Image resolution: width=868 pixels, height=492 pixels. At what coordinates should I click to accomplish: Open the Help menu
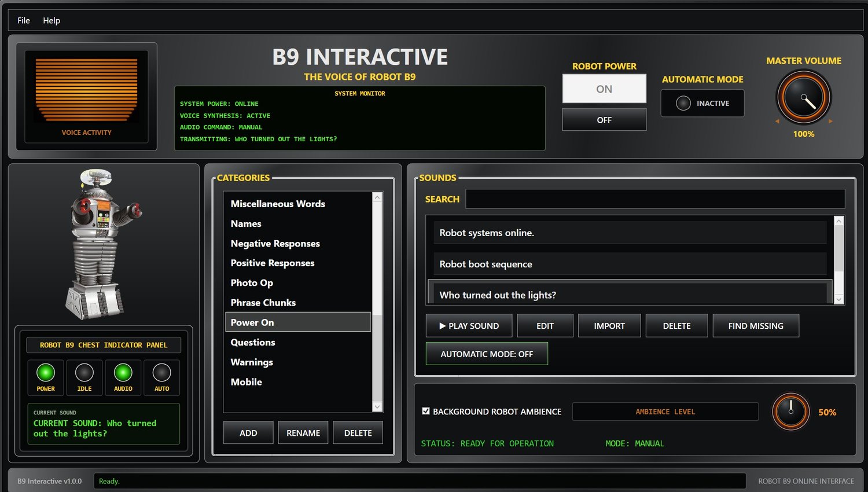(x=52, y=20)
